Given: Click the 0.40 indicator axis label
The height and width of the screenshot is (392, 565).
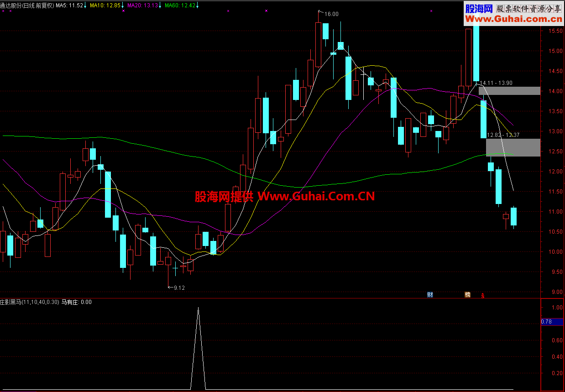Looking at the screenshot, I should coord(557,357).
